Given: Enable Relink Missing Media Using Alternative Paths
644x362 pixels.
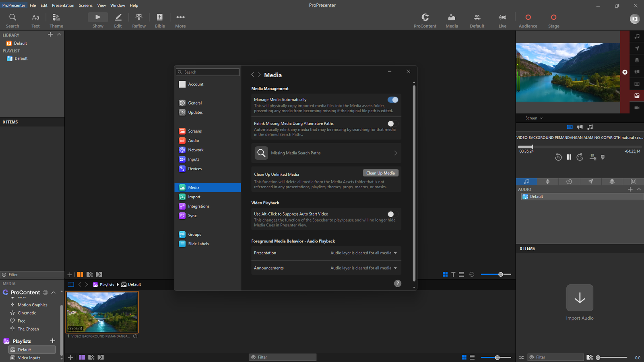Looking at the screenshot, I should point(393,124).
